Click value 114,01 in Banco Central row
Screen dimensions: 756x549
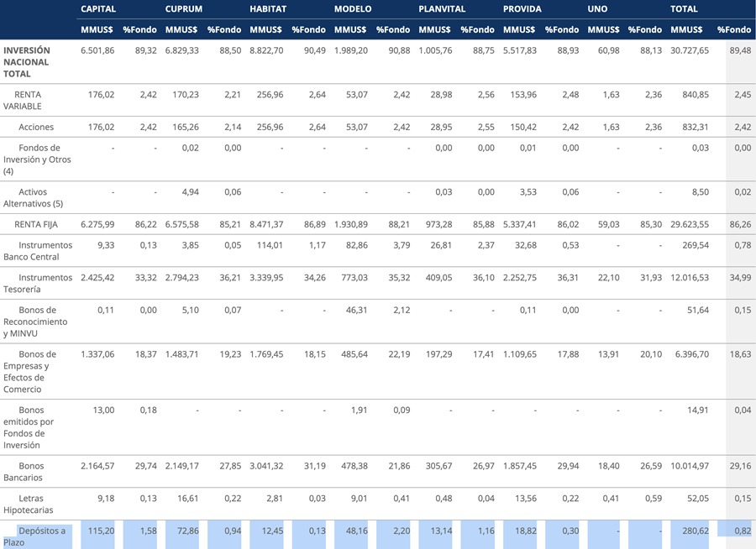pyautogui.click(x=270, y=245)
